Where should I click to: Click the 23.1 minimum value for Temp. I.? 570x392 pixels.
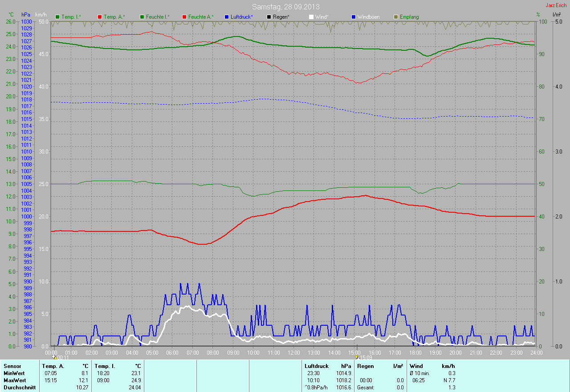(136, 373)
